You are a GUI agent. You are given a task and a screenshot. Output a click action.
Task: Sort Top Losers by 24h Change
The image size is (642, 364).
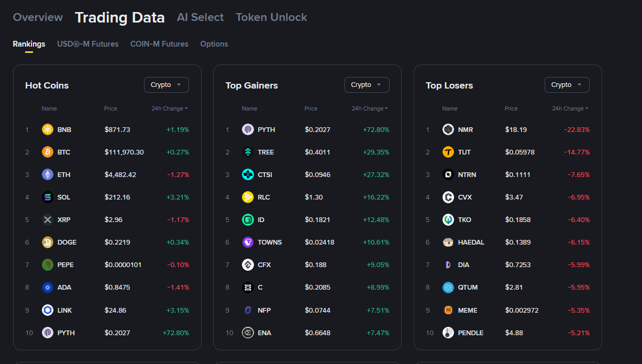coord(570,108)
